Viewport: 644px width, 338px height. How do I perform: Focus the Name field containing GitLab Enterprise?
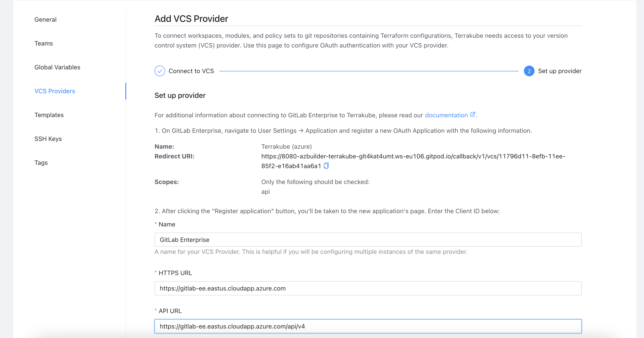tap(368, 240)
